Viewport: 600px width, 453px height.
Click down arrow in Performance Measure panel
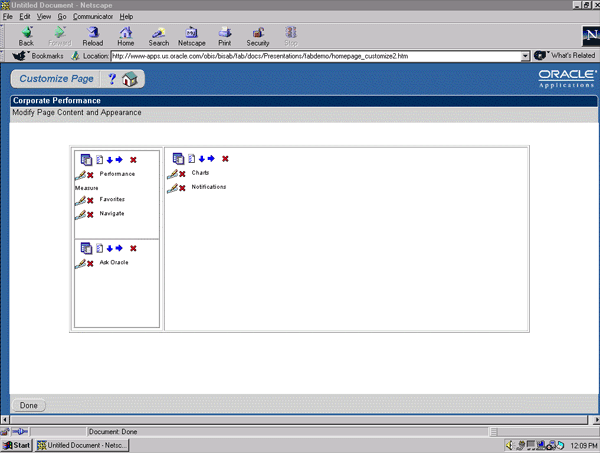coord(110,160)
